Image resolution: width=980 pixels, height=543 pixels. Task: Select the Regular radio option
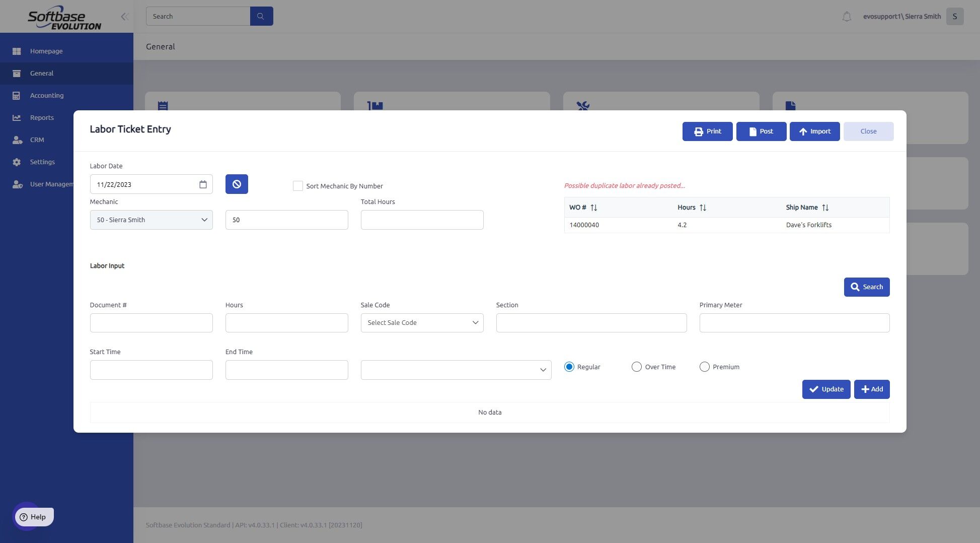pyautogui.click(x=569, y=367)
